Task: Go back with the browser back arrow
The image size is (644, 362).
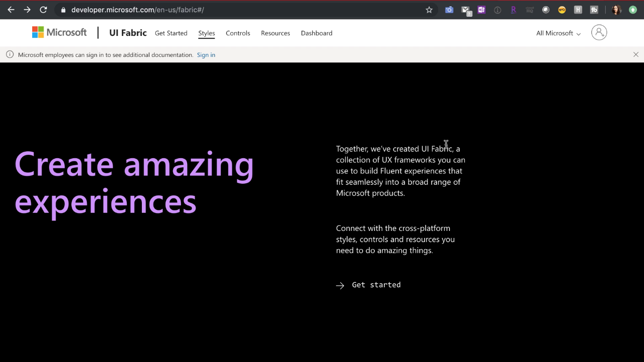Action: click(x=11, y=10)
